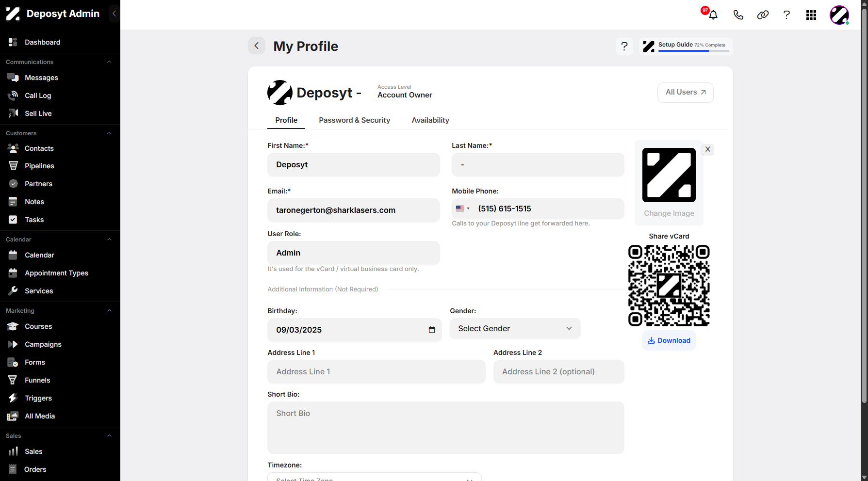Go back using the arrow beside My Profile
This screenshot has width=868, height=481.
pos(257,46)
